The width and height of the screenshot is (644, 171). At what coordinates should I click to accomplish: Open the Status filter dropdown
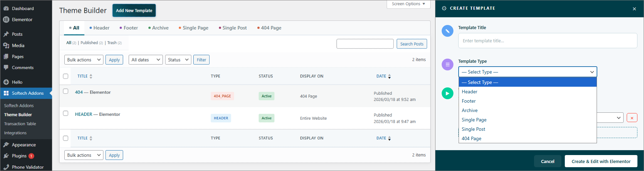click(x=178, y=60)
